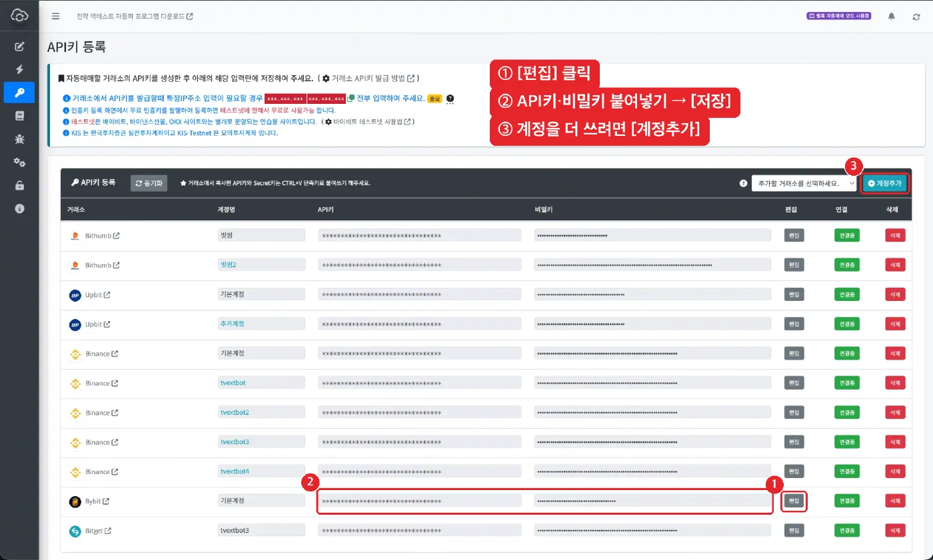The height and width of the screenshot is (560, 933).
Task: Click 편집 in the Bybit row
Action: coord(793,501)
